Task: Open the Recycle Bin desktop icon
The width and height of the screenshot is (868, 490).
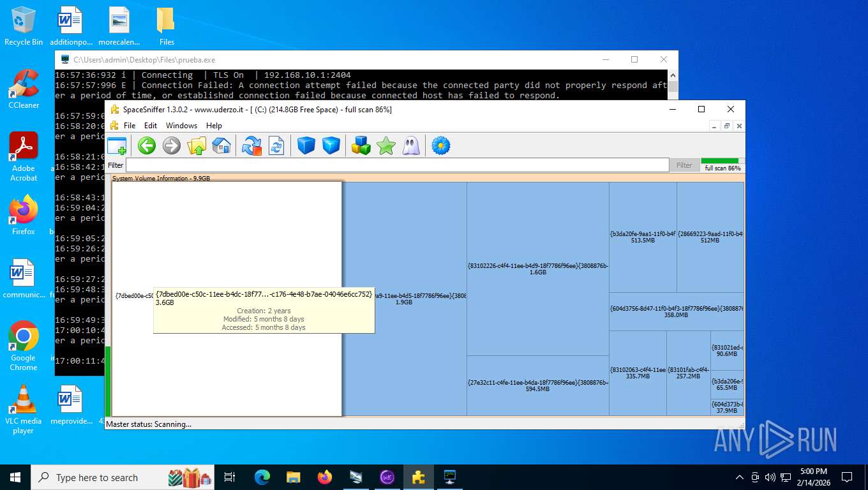Action: 24,27
